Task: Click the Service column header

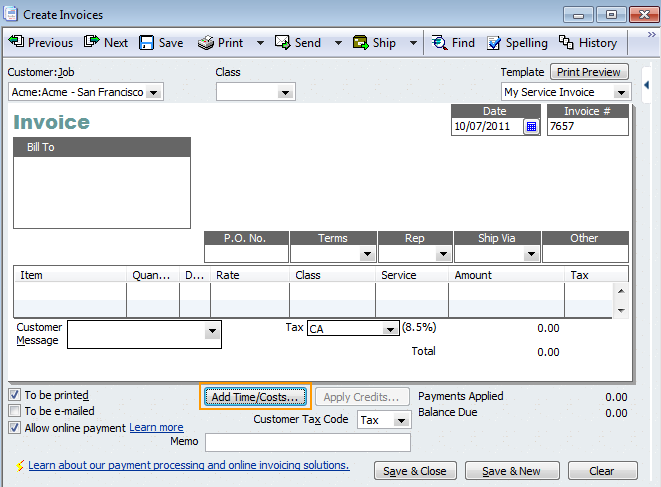Action: click(412, 275)
